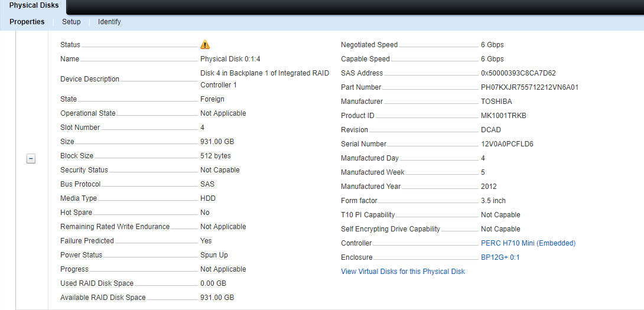The width and height of the screenshot is (644, 310).
Task: Click the Product ID MK1001TRKB text
Action: (x=503, y=116)
